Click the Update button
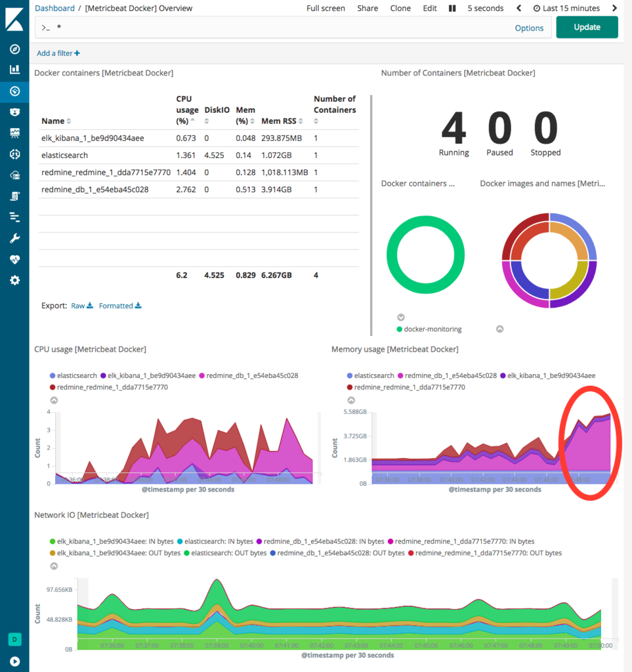632x672 pixels. (x=587, y=27)
